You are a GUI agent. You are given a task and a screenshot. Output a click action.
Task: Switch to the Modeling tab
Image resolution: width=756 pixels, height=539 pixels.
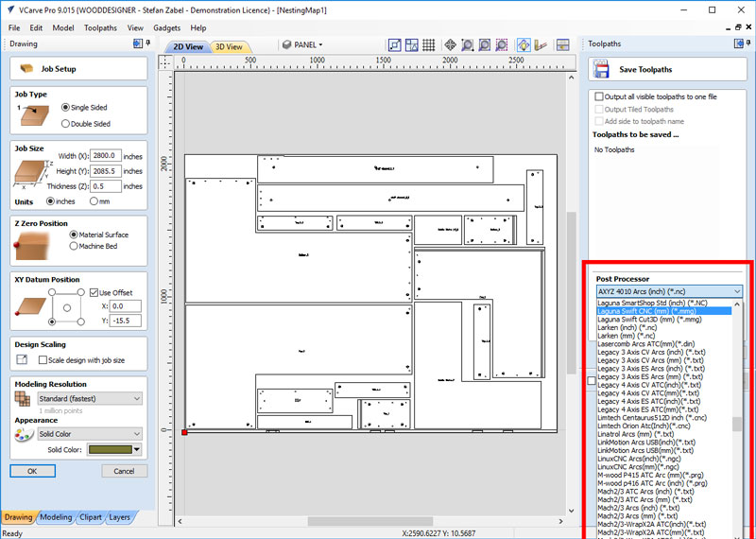pyautogui.click(x=56, y=517)
